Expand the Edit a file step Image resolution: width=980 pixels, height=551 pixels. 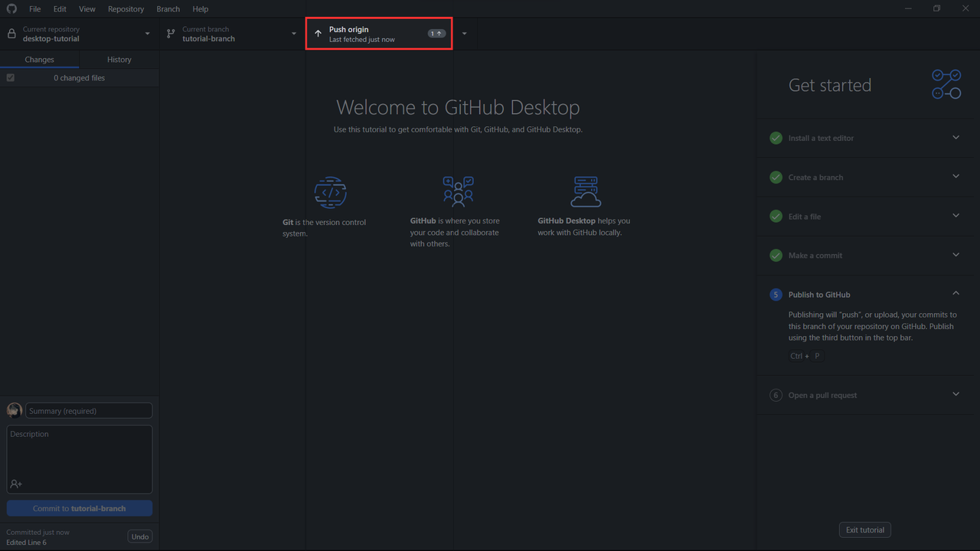(x=955, y=216)
